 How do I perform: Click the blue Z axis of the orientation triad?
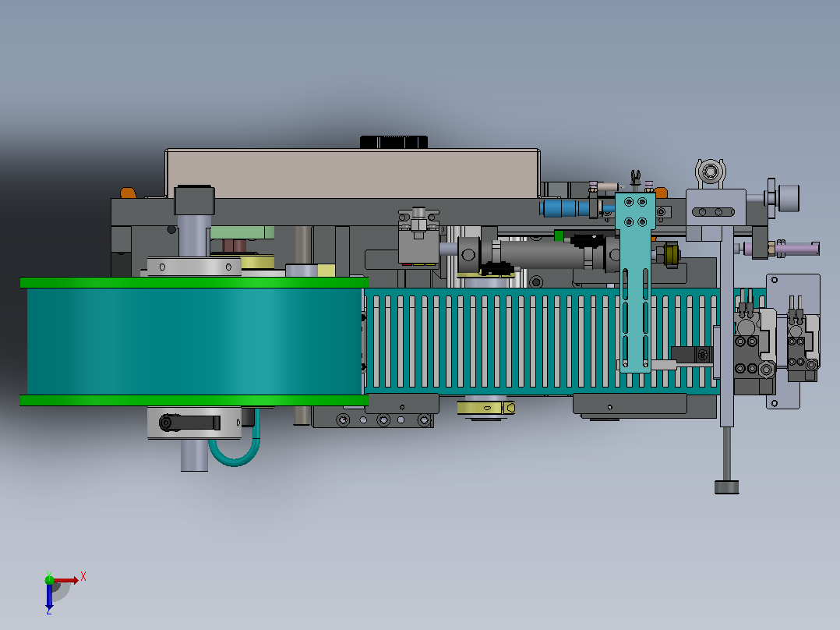click(x=49, y=595)
